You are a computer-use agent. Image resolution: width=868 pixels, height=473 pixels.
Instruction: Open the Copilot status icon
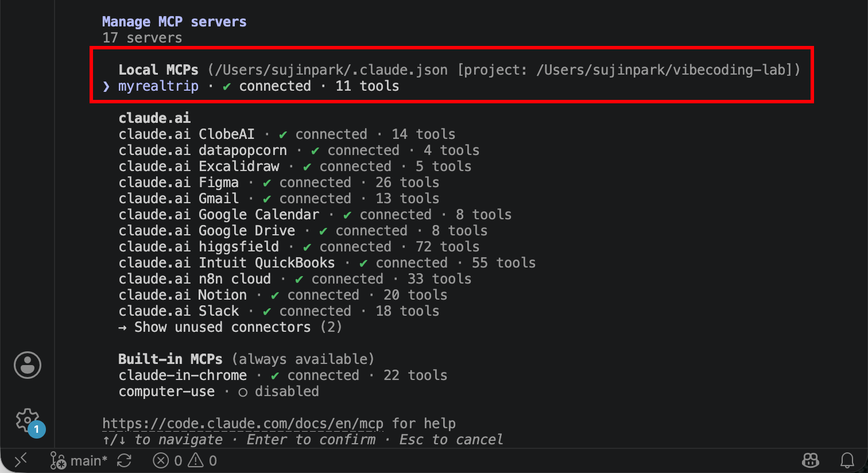point(810,460)
